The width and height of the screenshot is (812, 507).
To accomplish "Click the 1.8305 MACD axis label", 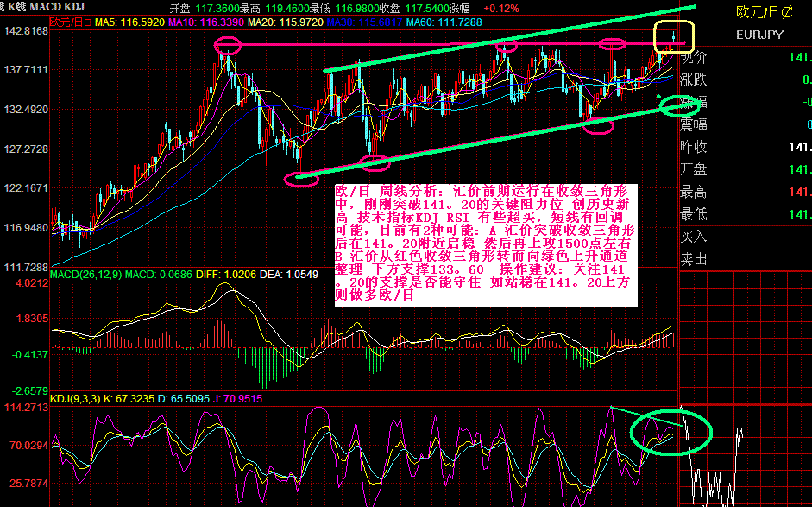I will click(x=32, y=319).
